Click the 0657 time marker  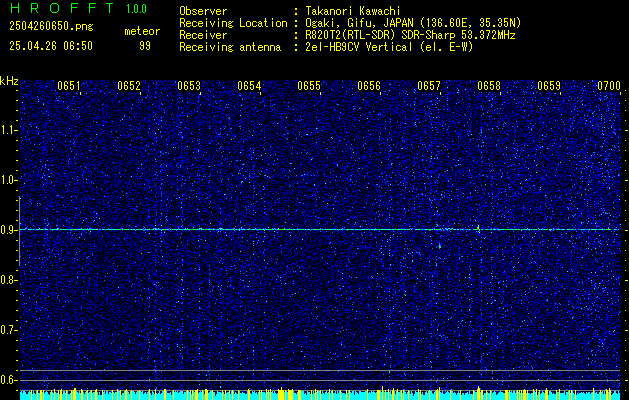(429, 86)
